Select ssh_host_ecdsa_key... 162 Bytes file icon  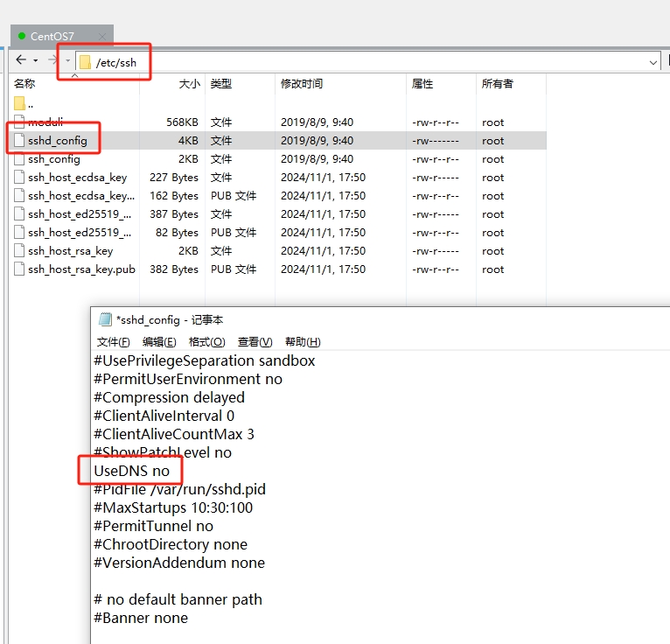(x=19, y=195)
